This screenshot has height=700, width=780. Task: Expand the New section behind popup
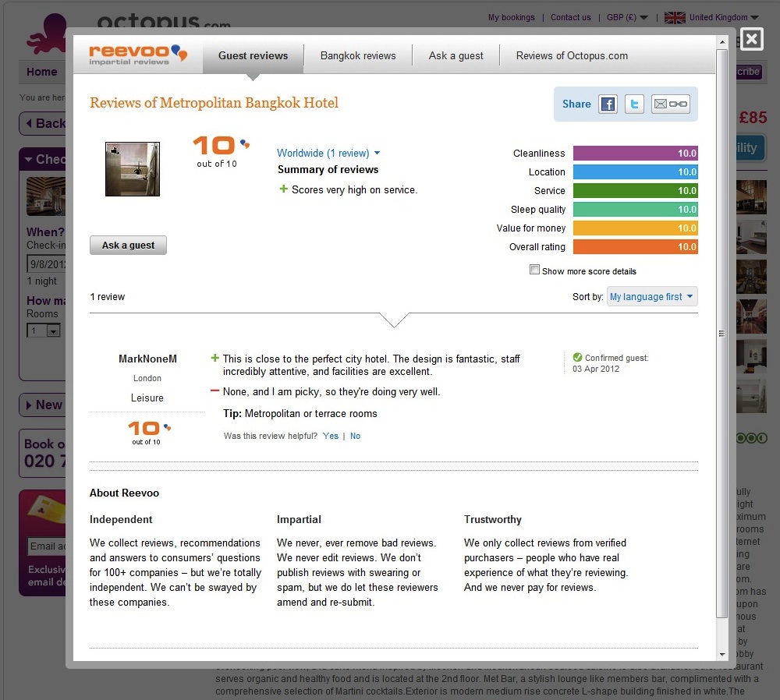point(43,405)
